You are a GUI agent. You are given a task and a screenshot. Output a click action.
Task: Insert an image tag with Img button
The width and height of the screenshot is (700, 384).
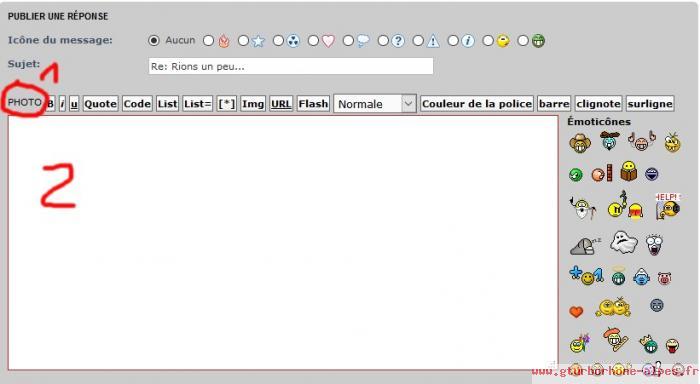click(253, 104)
